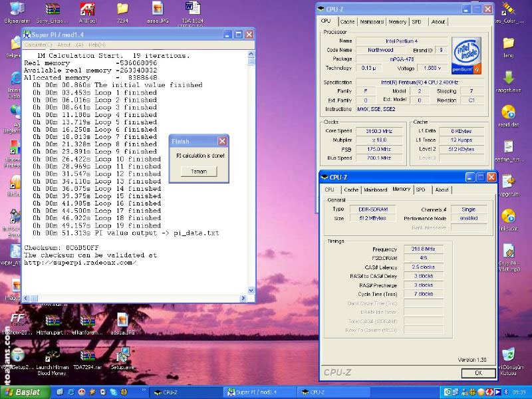This screenshot has height=399, width=532.
Task: Click the Cycle Time value 7 clocks
Action: point(424,294)
